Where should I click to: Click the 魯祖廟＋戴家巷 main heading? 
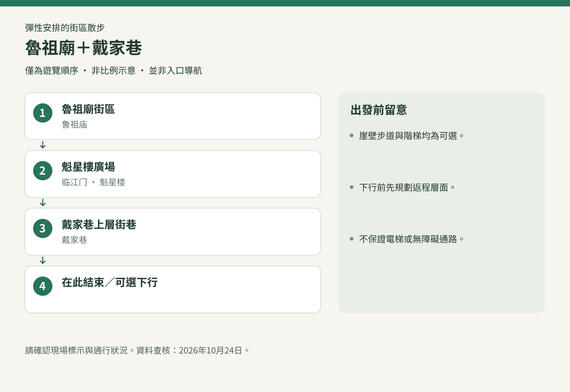point(84,48)
